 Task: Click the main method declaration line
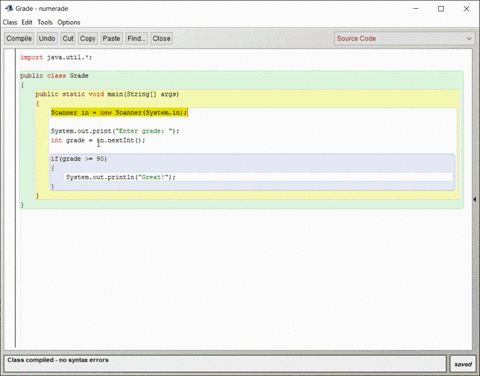(107, 94)
